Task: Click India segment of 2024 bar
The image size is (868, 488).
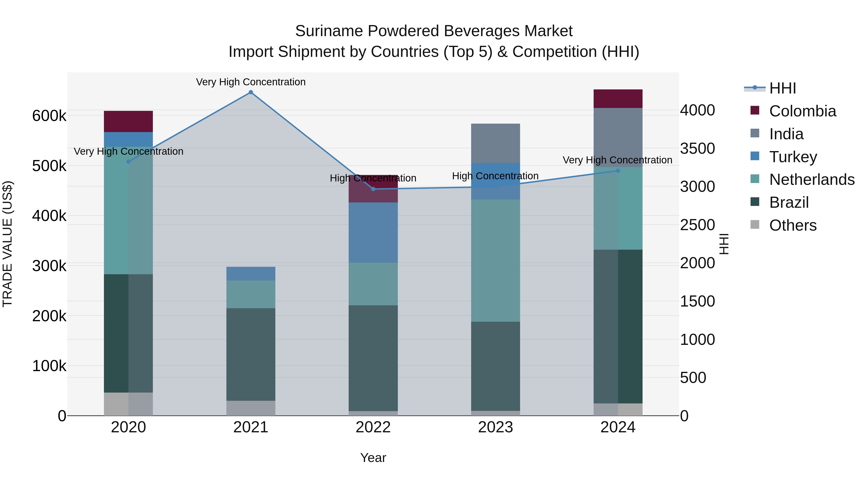Action: point(618,138)
